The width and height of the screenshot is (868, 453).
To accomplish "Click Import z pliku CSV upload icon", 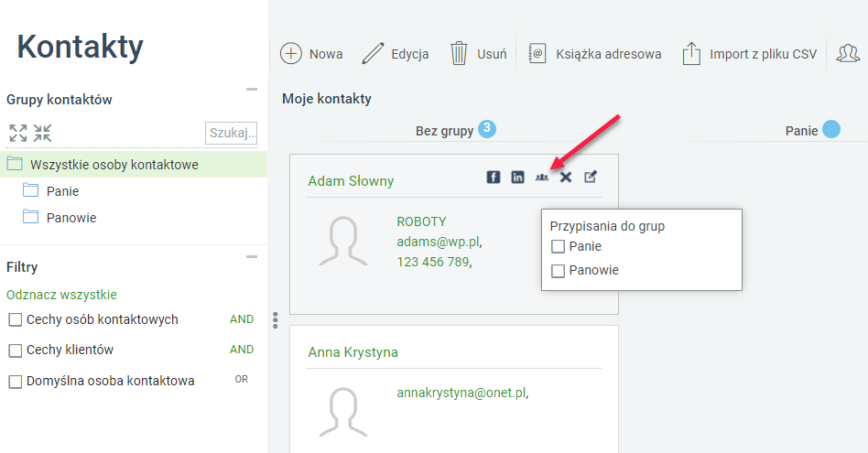I will [x=691, y=54].
